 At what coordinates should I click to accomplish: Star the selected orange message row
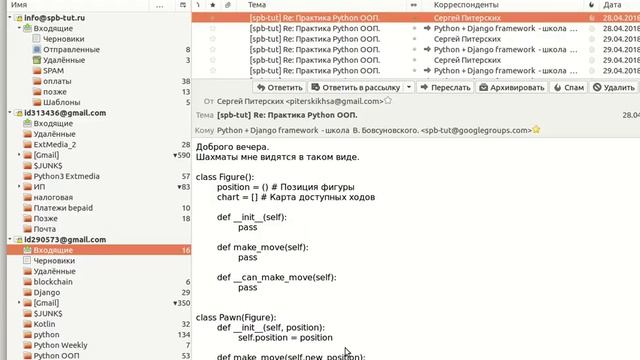213,18
